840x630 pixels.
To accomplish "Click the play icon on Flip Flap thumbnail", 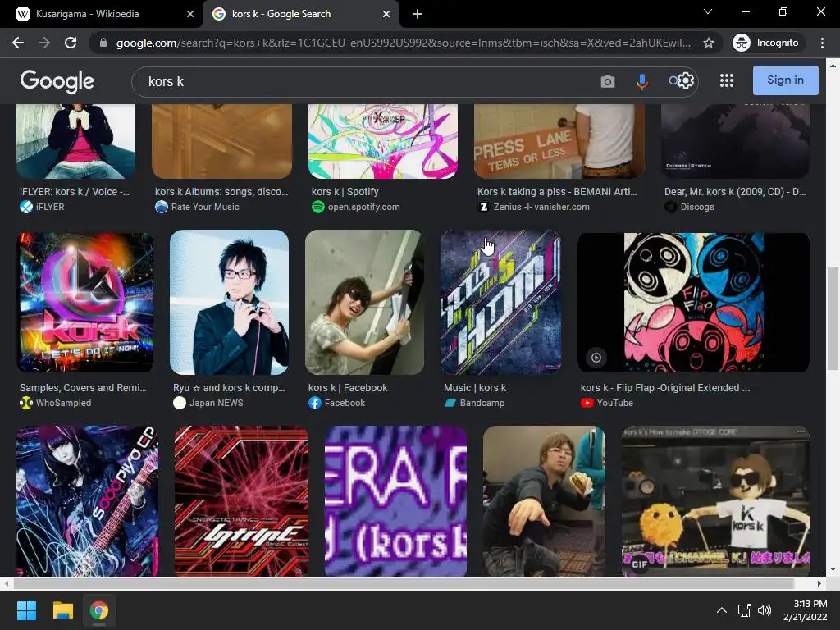I will pos(596,358).
